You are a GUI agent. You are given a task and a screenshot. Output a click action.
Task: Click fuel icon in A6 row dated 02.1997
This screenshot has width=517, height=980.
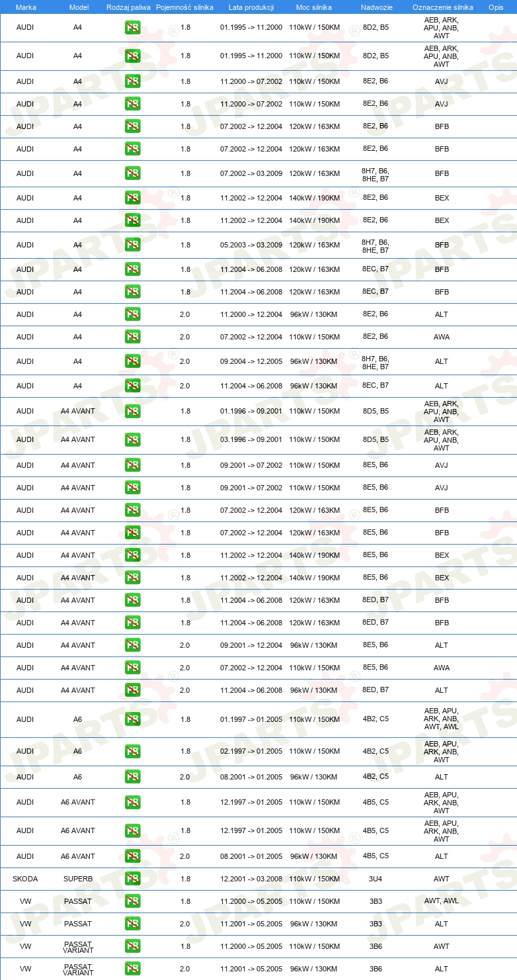(x=133, y=751)
